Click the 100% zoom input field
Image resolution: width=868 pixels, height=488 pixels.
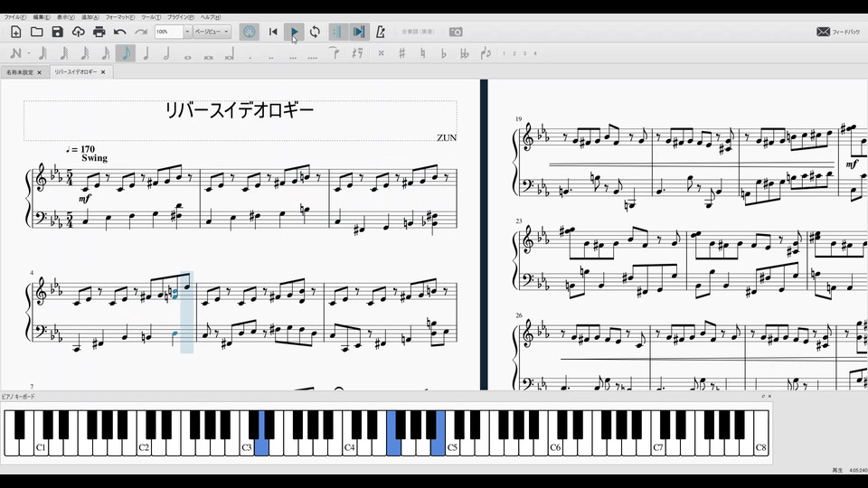169,33
